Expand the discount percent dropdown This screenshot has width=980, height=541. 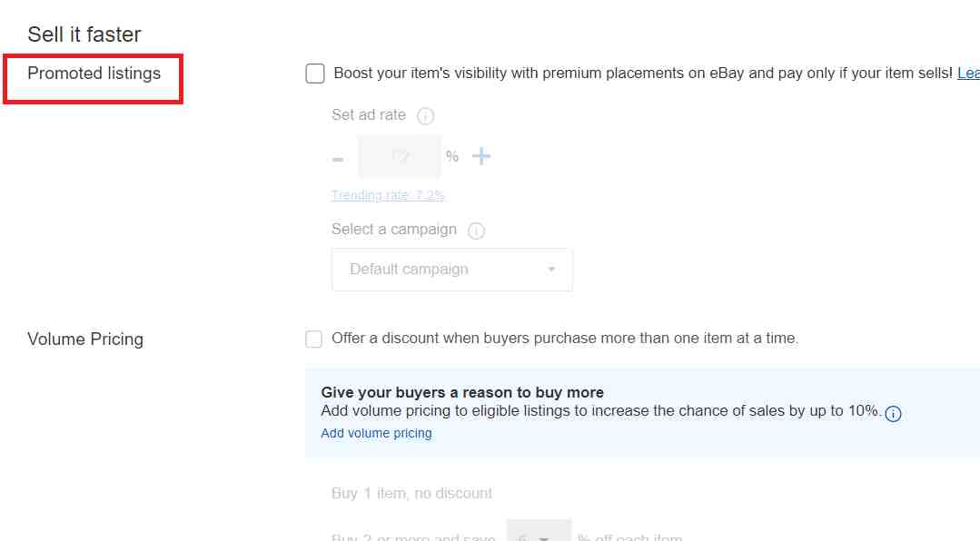tap(538, 534)
